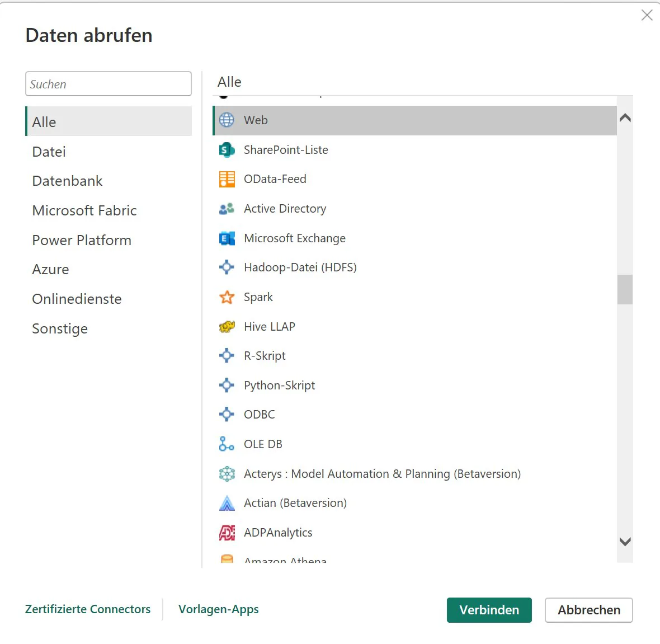Viewport: 660px width, 644px height.
Task: Click the Python-Skript connector icon
Action: [227, 385]
